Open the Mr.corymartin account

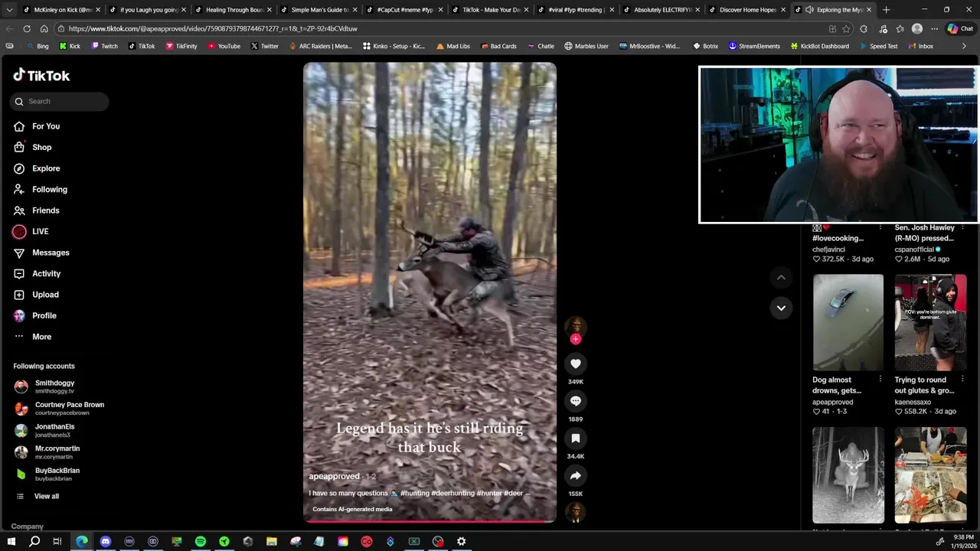[x=47, y=452]
